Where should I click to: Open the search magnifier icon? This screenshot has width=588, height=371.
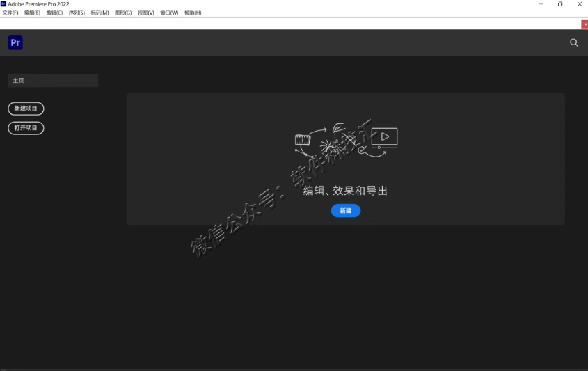[x=574, y=42]
